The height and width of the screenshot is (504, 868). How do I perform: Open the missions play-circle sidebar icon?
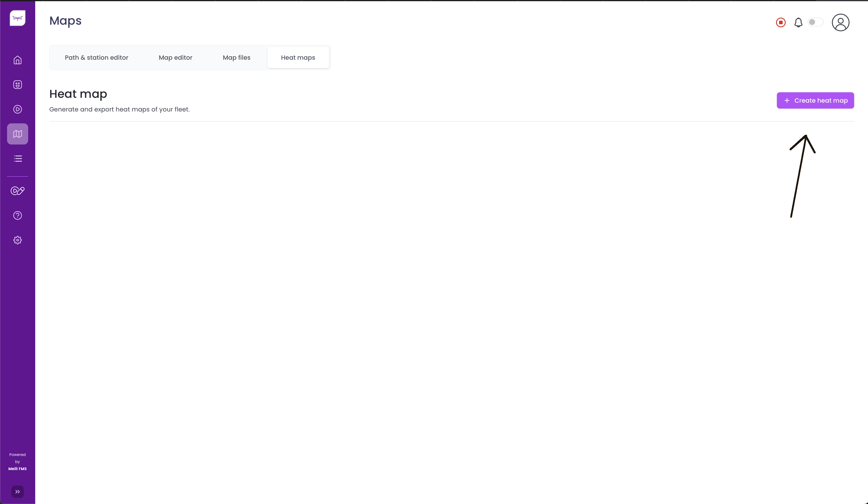pos(18,109)
